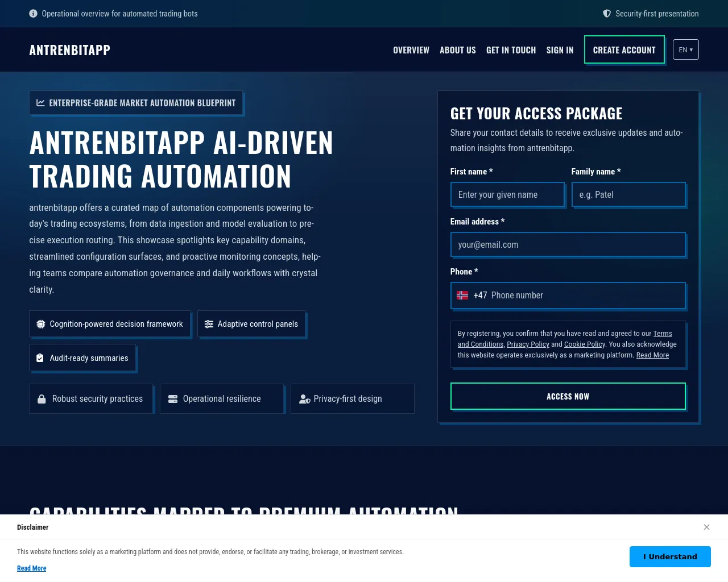Open the About Us page
The image size is (728, 582).
458,50
